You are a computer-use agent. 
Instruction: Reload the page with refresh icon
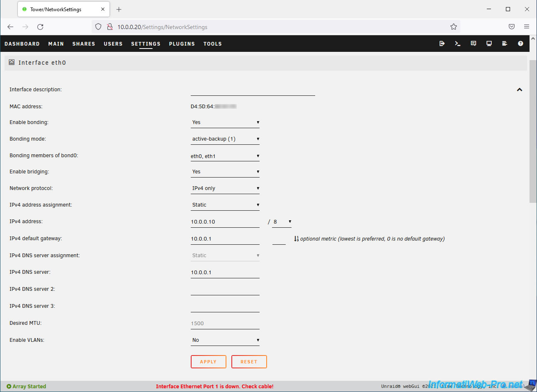[40, 27]
